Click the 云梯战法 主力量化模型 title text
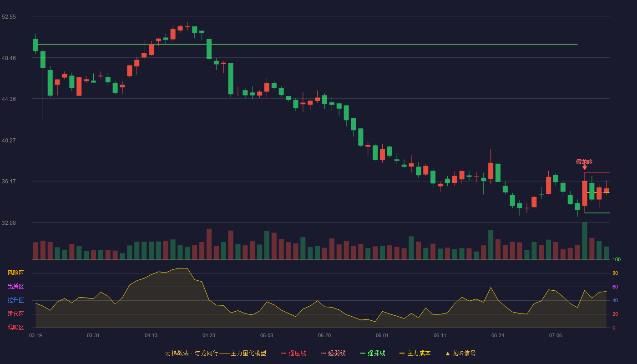 click(x=215, y=353)
